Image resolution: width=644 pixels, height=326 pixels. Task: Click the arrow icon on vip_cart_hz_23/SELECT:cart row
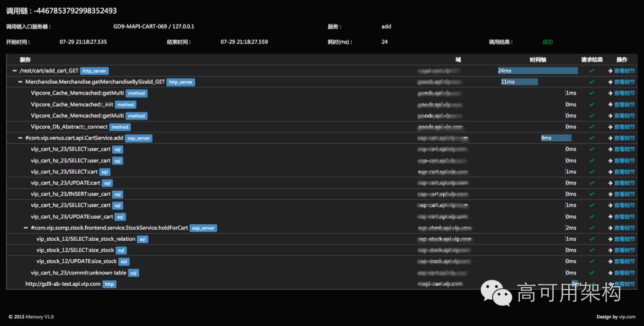(x=610, y=172)
